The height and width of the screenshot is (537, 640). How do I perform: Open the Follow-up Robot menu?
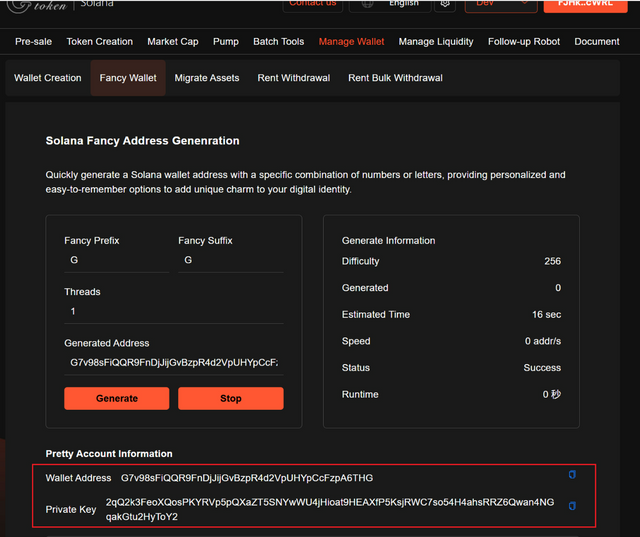(524, 42)
